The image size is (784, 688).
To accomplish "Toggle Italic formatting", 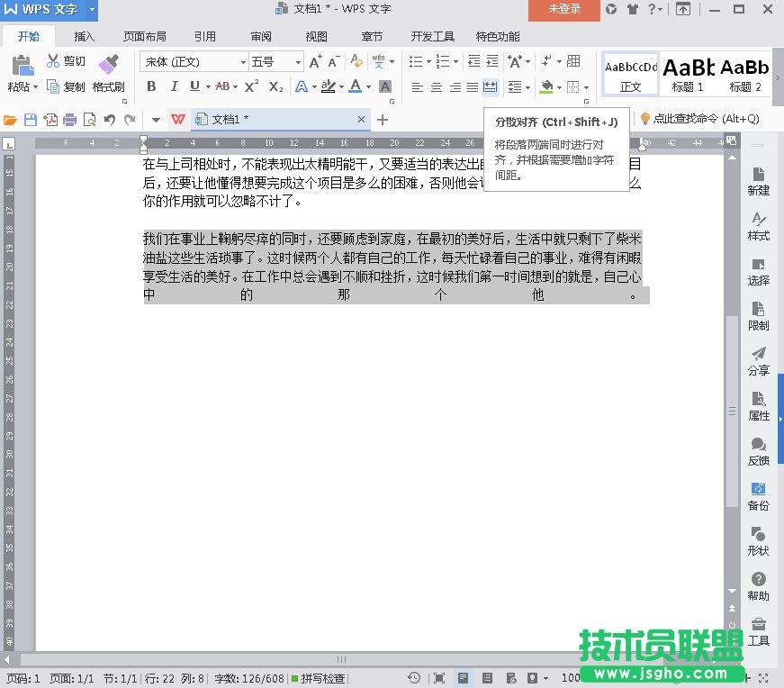I will [x=173, y=86].
